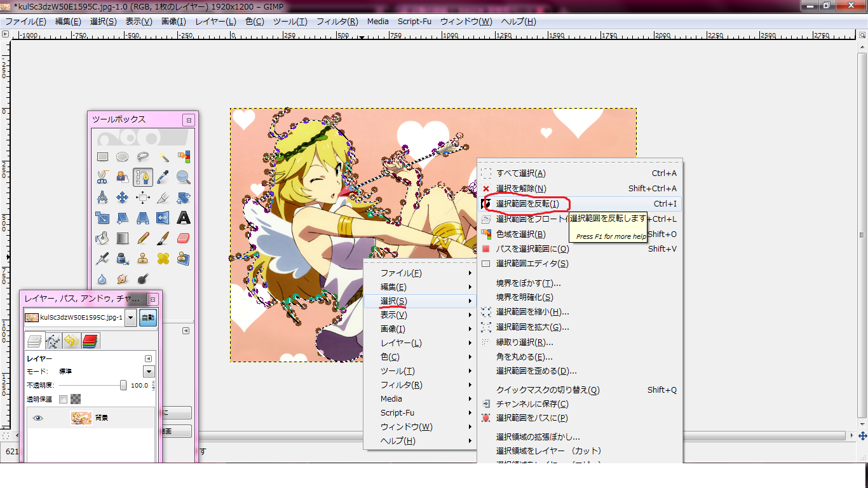Select the Pencil tool

pyautogui.click(x=143, y=238)
